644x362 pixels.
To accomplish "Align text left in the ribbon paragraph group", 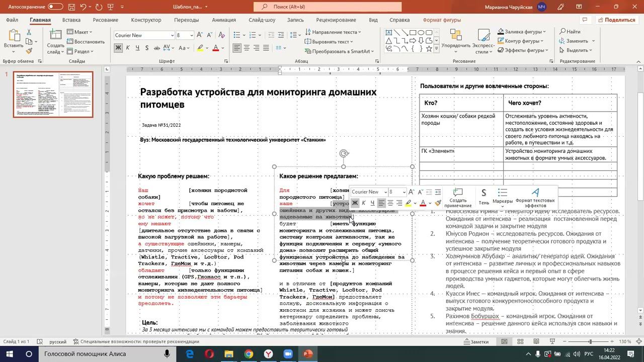I will tap(237, 48).
